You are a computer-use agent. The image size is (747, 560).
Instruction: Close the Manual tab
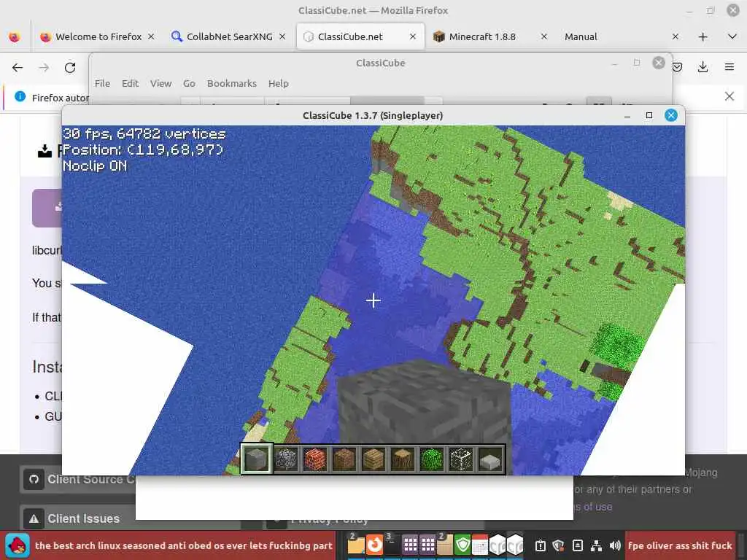coord(675,36)
